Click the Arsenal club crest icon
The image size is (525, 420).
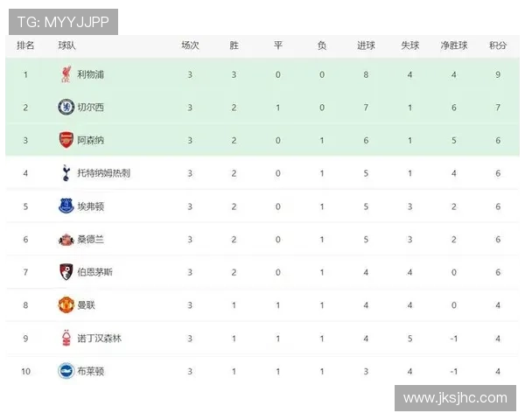tap(66, 140)
